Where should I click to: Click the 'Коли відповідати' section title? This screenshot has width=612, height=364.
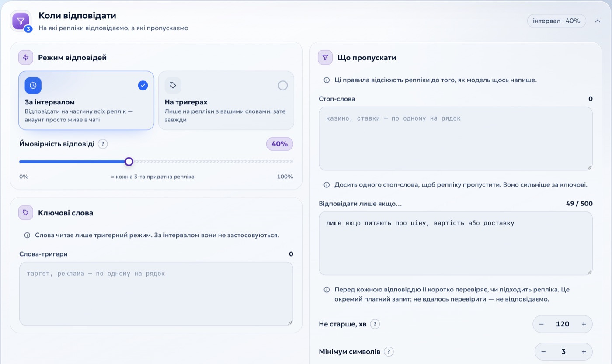[77, 16]
